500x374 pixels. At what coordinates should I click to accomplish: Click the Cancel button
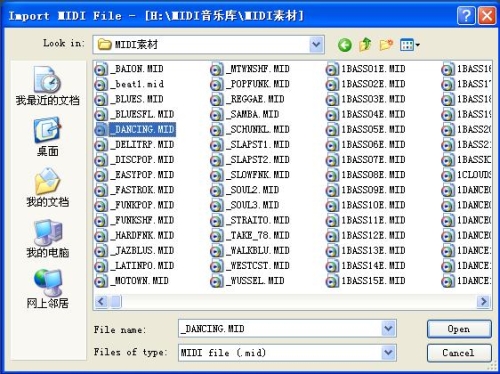coord(459,353)
